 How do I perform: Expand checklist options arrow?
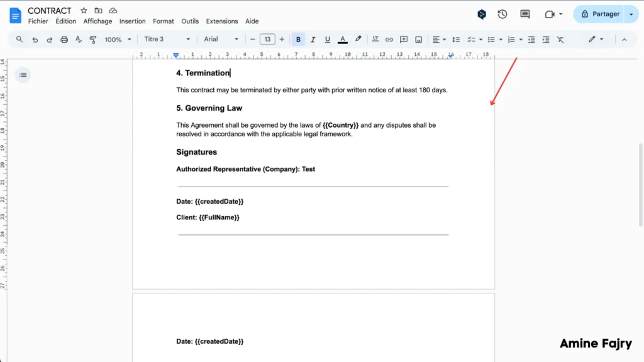(481, 40)
